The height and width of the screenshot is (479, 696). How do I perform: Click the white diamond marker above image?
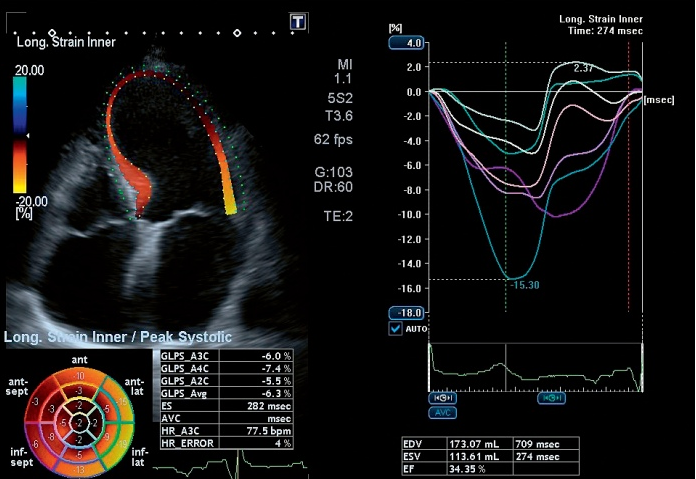click(236, 33)
